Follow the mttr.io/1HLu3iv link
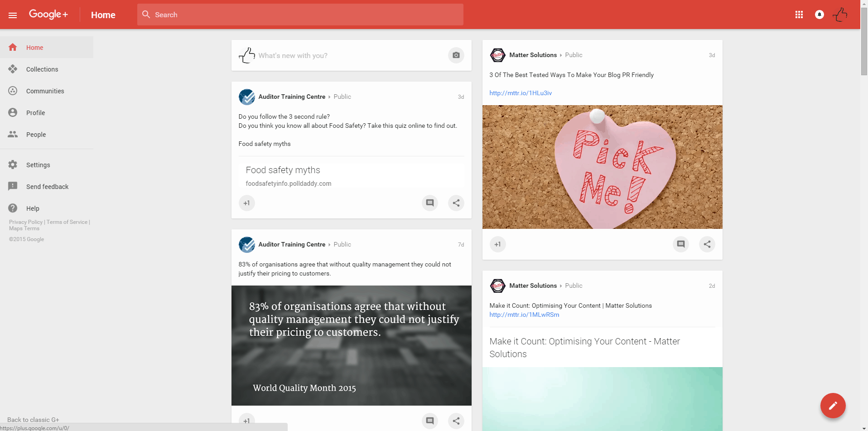This screenshot has height=431, width=868. [520, 93]
